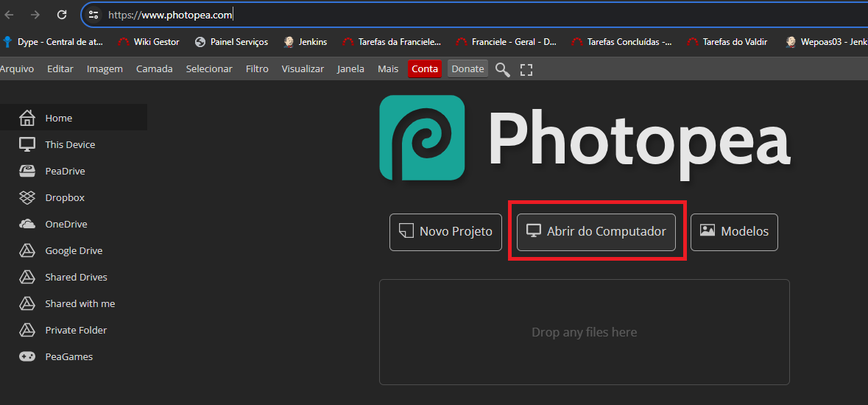Image resolution: width=868 pixels, height=405 pixels.
Task: Open the Painel Serviços bookmark
Action: [x=231, y=41]
